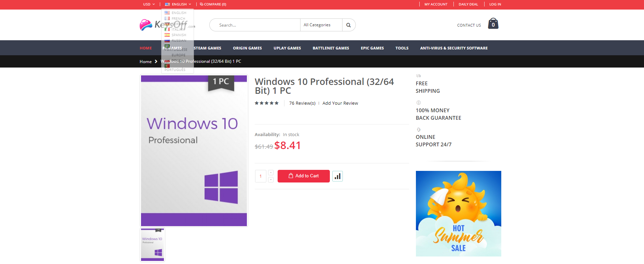This screenshot has height=264, width=644.
Task: Choose POLISH from the language list
Action: [x=175, y=60]
